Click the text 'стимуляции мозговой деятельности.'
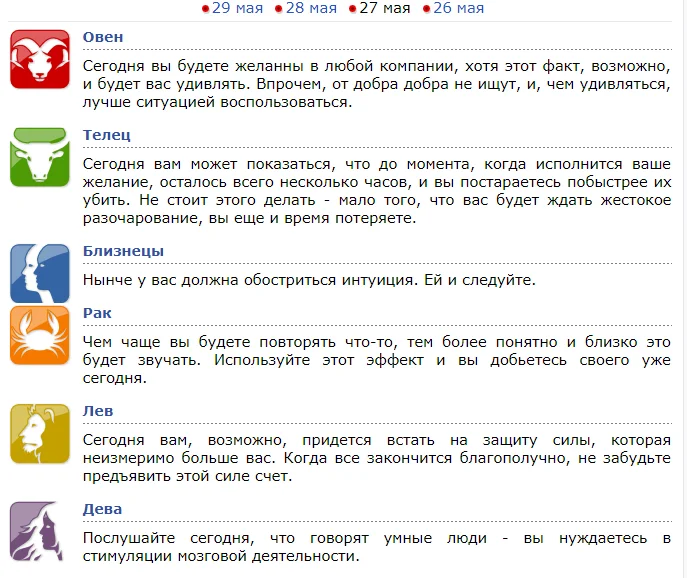This screenshot has width=687, height=578. click(x=221, y=557)
